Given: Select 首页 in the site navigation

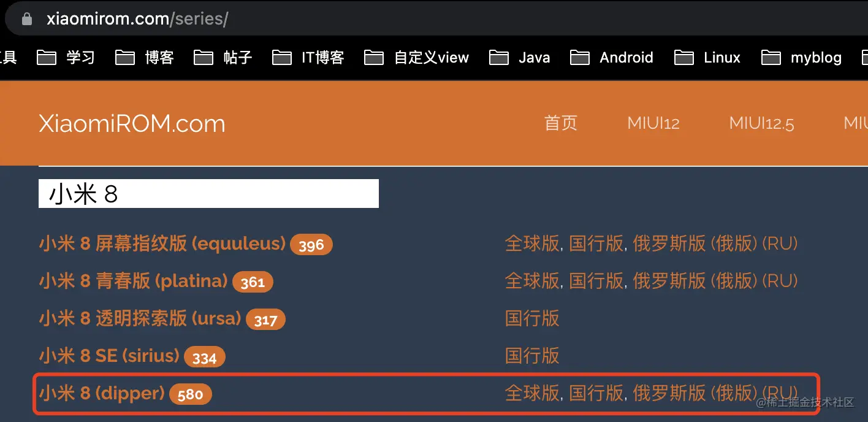Looking at the screenshot, I should 560,123.
